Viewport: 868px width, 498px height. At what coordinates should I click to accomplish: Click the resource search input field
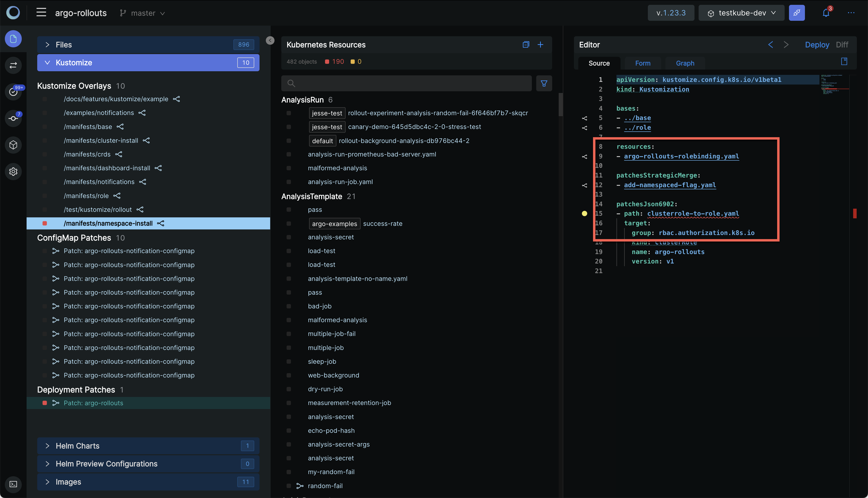coord(406,83)
